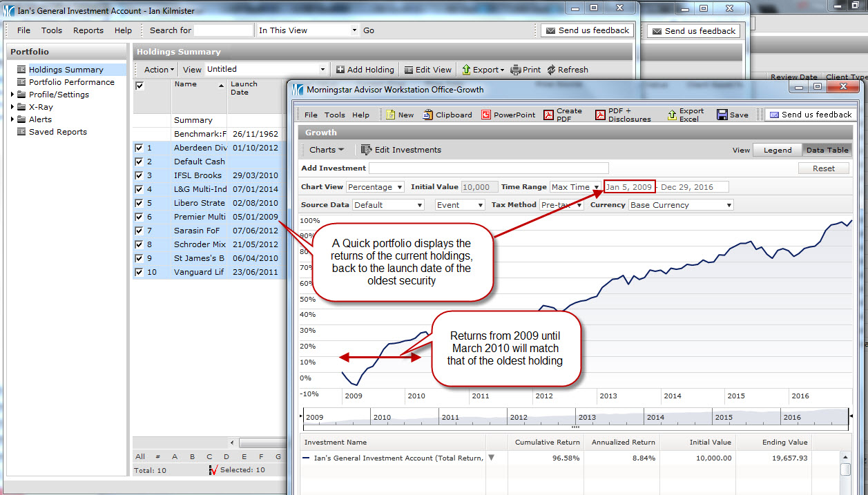
Task: Open the Reports menu
Action: coord(88,30)
